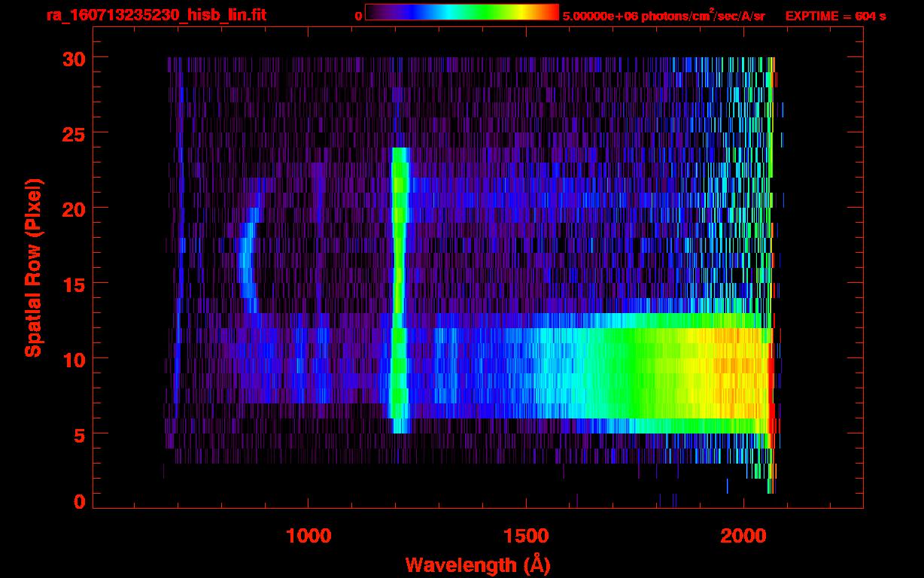
Task: Click the rainbow color scale bar
Action: click(461, 12)
